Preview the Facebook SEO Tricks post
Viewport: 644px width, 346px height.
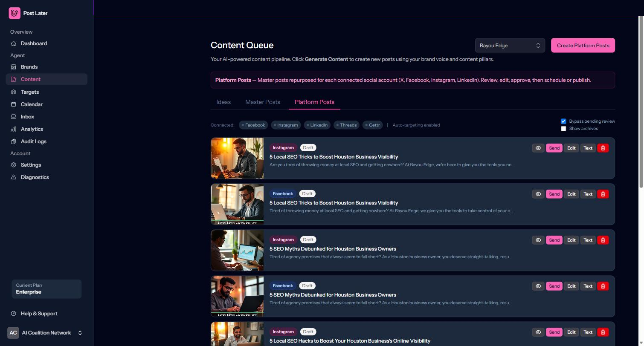click(x=538, y=194)
